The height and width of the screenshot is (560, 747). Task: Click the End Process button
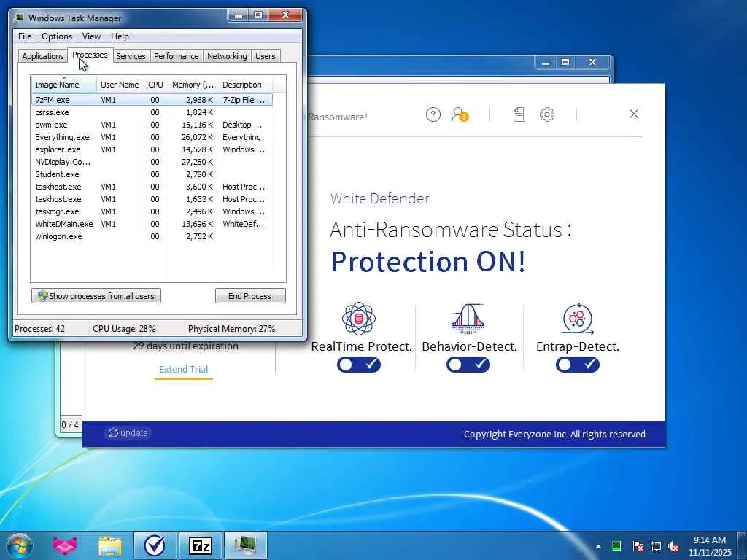point(250,296)
